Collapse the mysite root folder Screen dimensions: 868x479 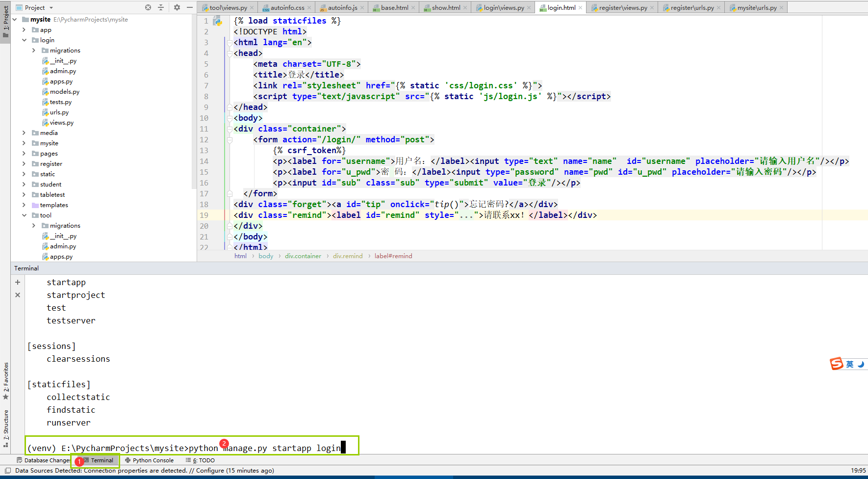[15, 20]
